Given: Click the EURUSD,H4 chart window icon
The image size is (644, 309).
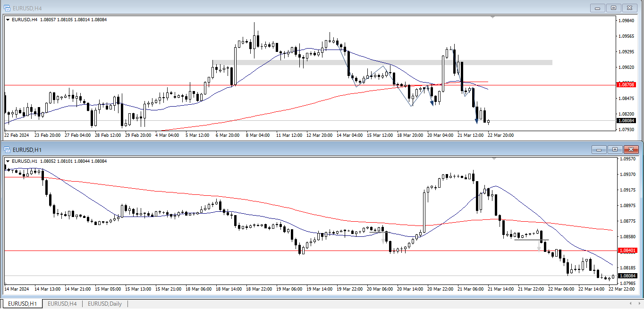Looking at the screenshot, I should [x=7, y=8].
